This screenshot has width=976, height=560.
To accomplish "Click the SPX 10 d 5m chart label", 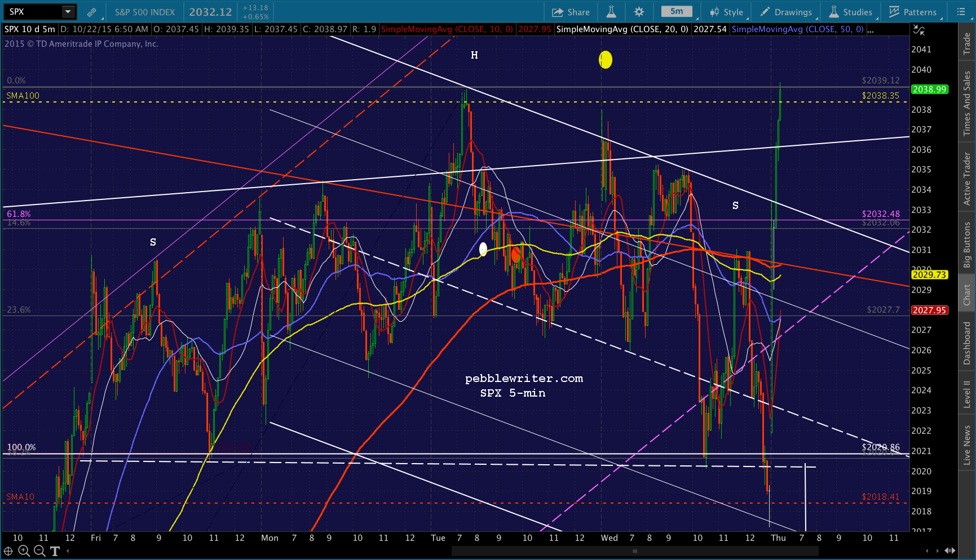I will coord(30,29).
